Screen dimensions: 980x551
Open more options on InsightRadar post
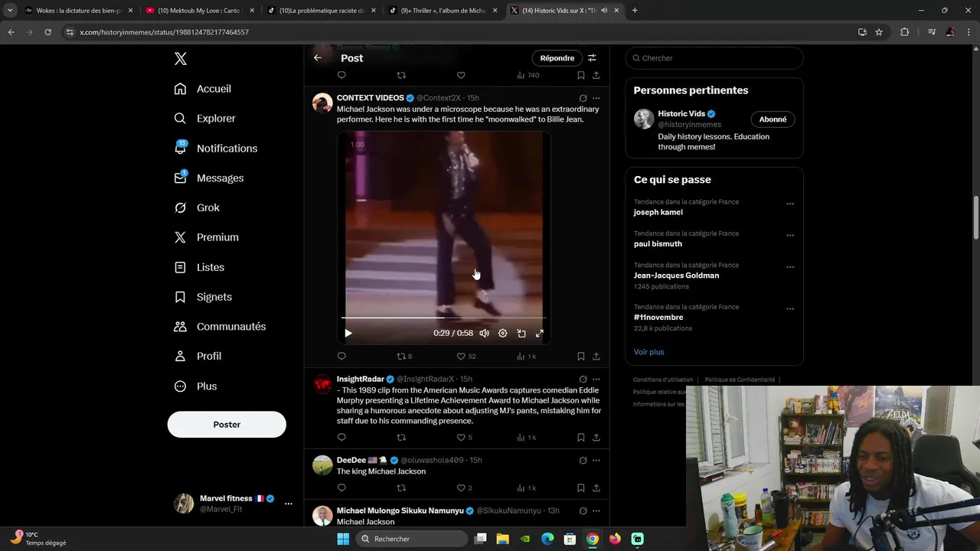tap(596, 379)
